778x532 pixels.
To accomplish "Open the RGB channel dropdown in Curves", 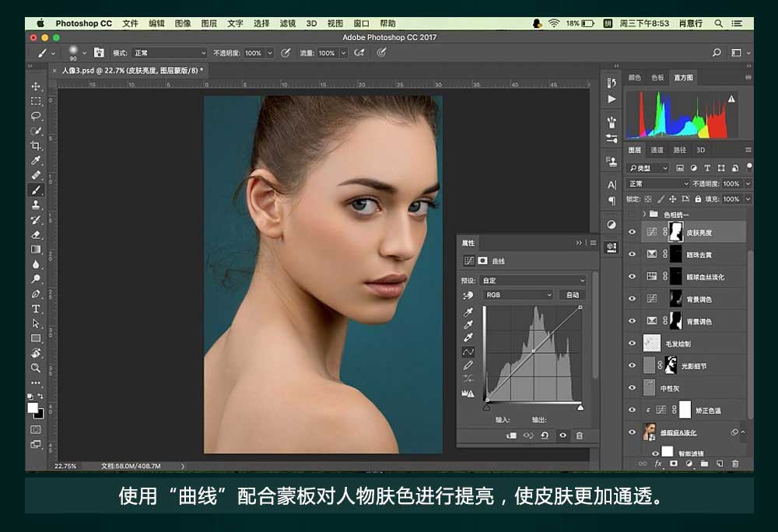I will click(x=517, y=296).
